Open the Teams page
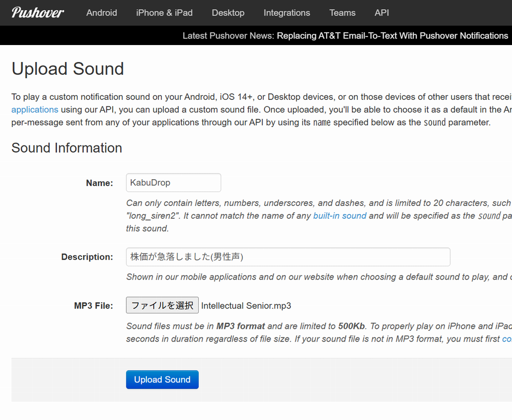The height and width of the screenshot is (420, 512). point(342,13)
